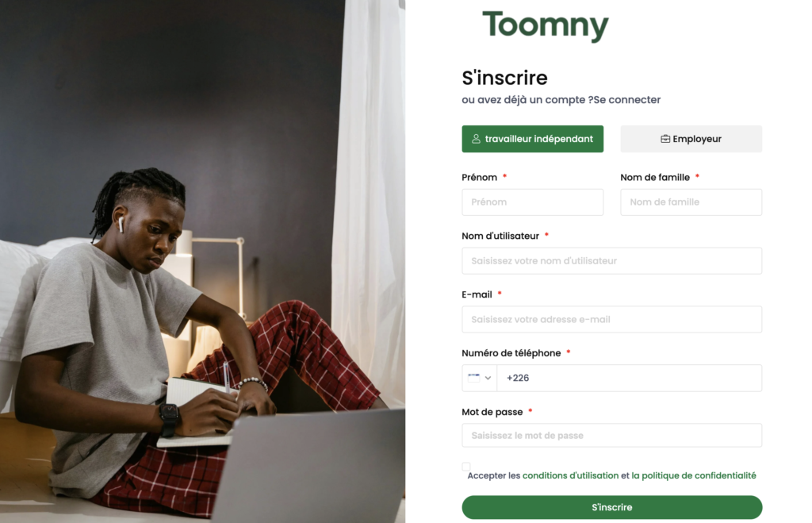The height and width of the screenshot is (523, 812).
Task: Select the travailleur indépendant tab
Action: pyautogui.click(x=532, y=139)
